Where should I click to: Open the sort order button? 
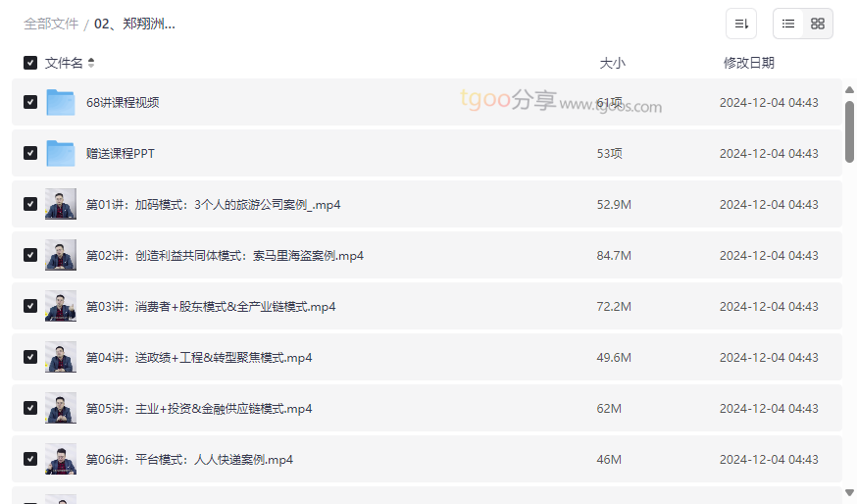point(741,24)
